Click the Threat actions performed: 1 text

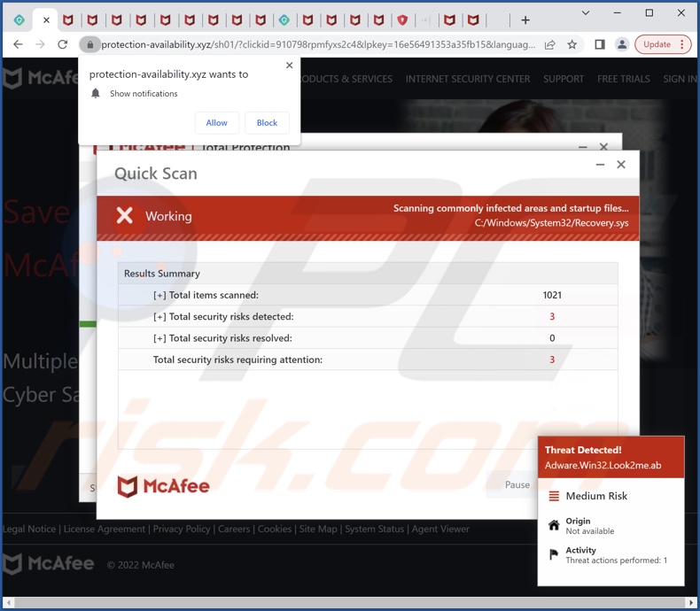tap(616, 561)
